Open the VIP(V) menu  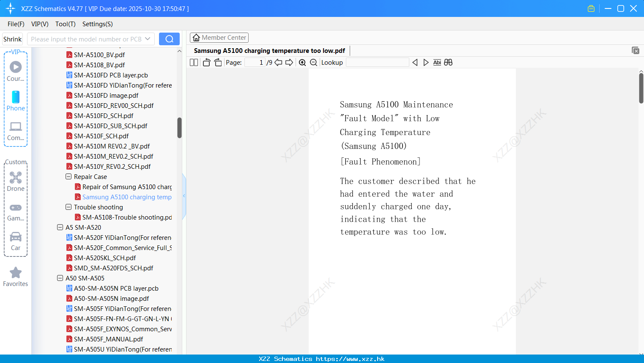pos(40,24)
